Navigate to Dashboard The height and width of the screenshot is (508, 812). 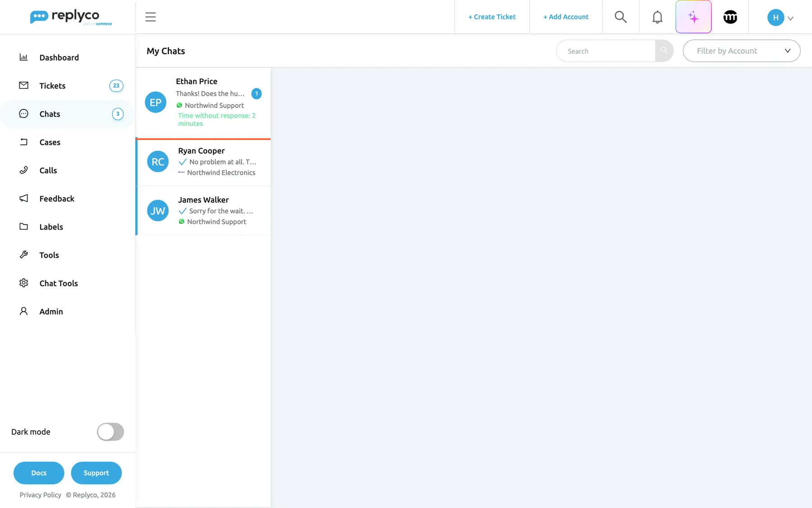pyautogui.click(x=68, y=57)
